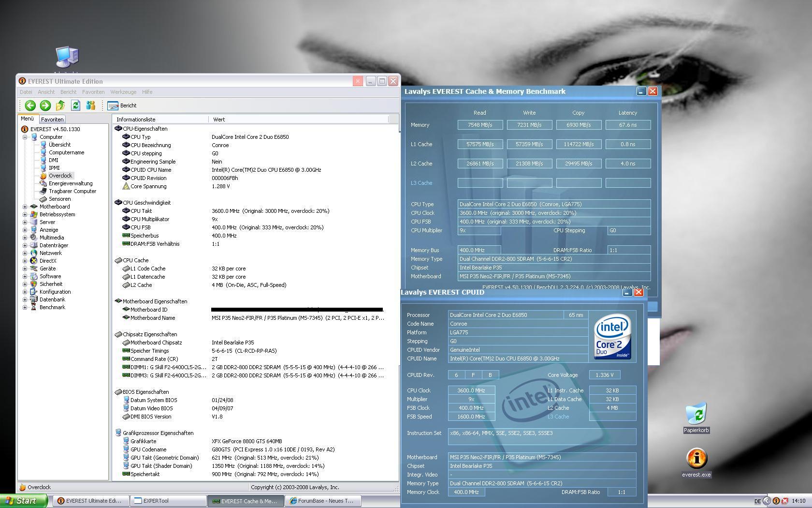This screenshot has width=812, height=508.
Task: Click the Core Spannung warning icon
Action: [x=126, y=186]
